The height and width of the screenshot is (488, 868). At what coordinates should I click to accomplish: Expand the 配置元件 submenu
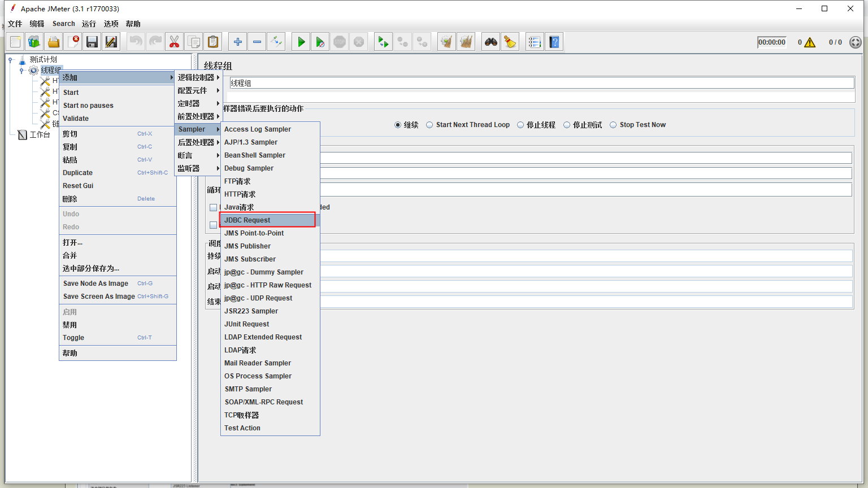tap(198, 90)
